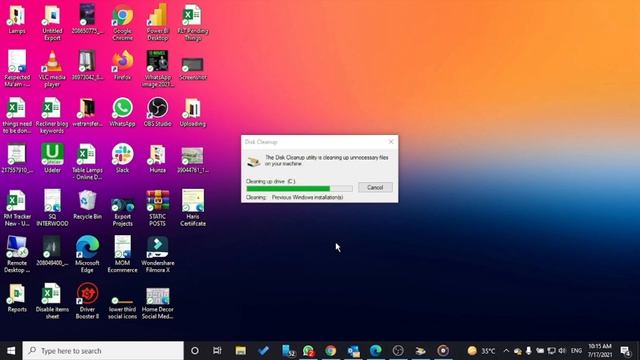640x360 pixels.
Task: Open Cortana from the taskbar
Action: click(x=195, y=351)
